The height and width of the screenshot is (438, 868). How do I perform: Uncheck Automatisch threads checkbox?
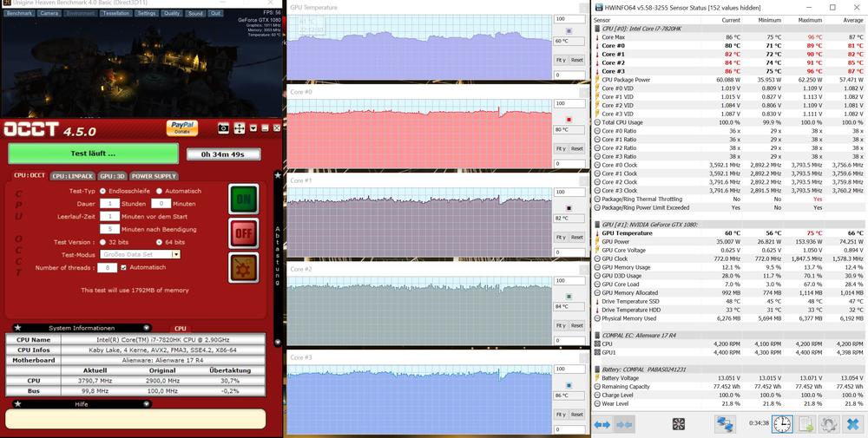pyautogui.click(x=124, y=267)
